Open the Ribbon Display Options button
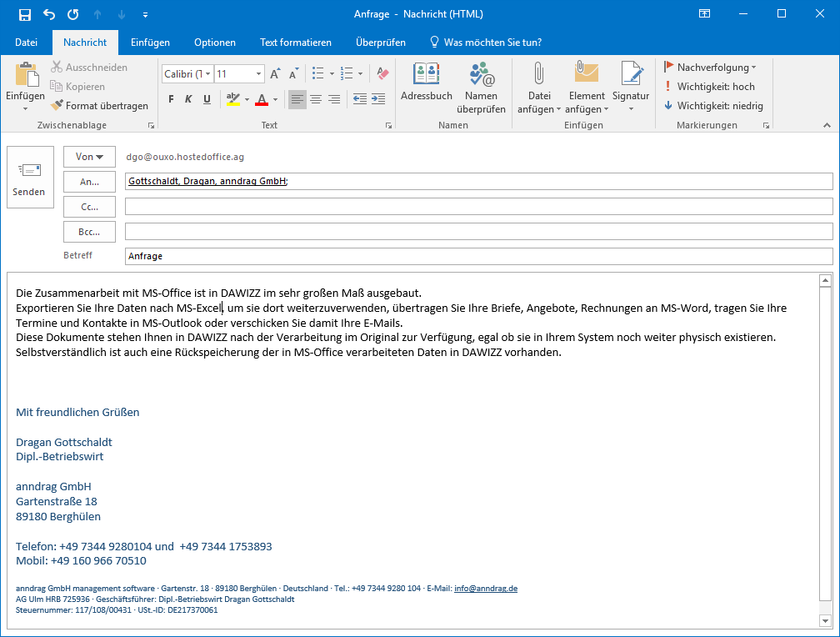 704,14
